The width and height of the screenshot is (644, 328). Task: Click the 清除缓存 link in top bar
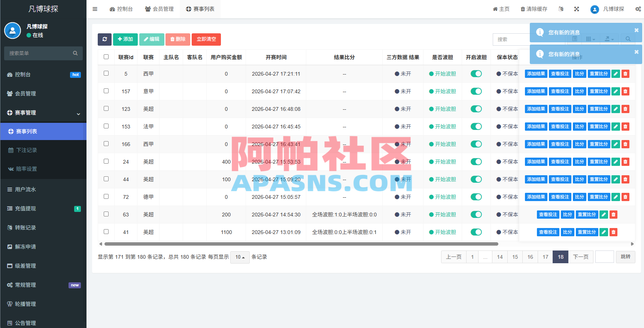[534, 9]
